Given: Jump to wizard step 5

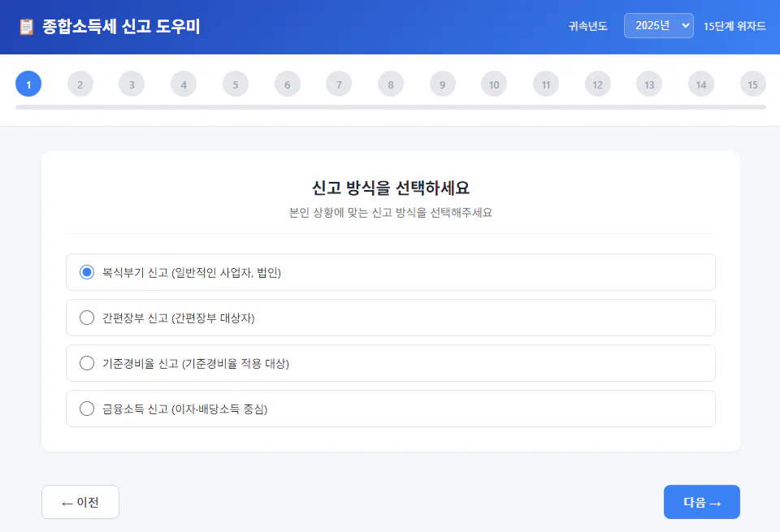Looking at the screenshot, I should pos(236,84).
